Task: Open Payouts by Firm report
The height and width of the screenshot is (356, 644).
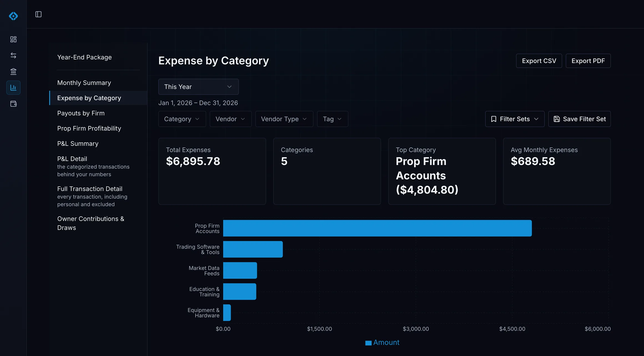Action: coord(81,113)
